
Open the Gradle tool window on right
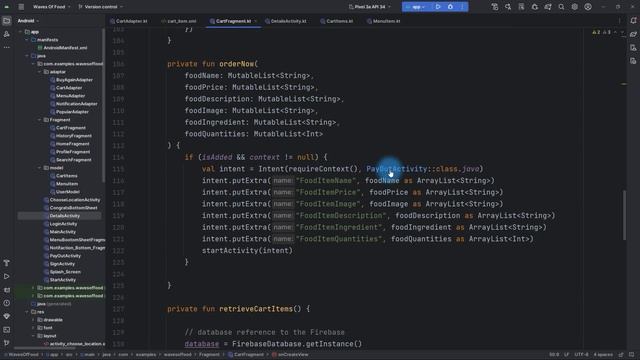633,34
